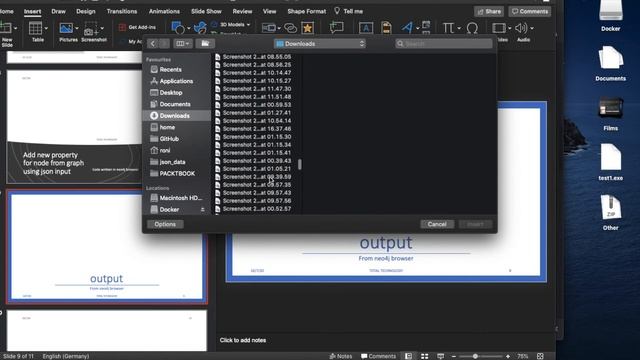Expand the 3D Models dropdown arrow
The width and height of the screenshot is (640, 360).
pyautogui.click(x=248, y=25)
